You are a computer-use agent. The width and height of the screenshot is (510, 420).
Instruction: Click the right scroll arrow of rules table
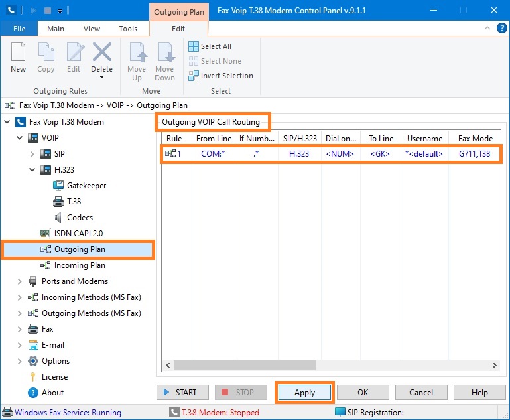point(494,366)
